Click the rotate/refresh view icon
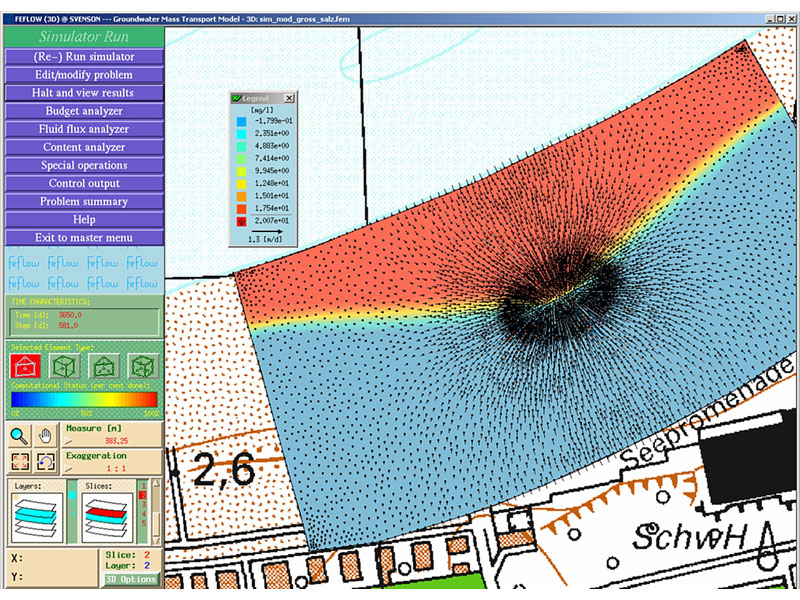The width and height of the screenshot is (800, 600). (45, 462)
